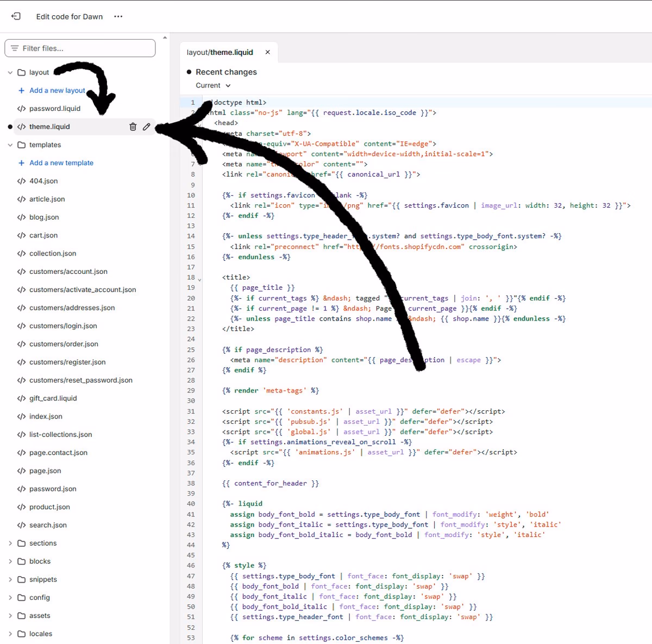Open the three-dot more actions menu
Screen dimensions: 652x644
pos(118,16)
